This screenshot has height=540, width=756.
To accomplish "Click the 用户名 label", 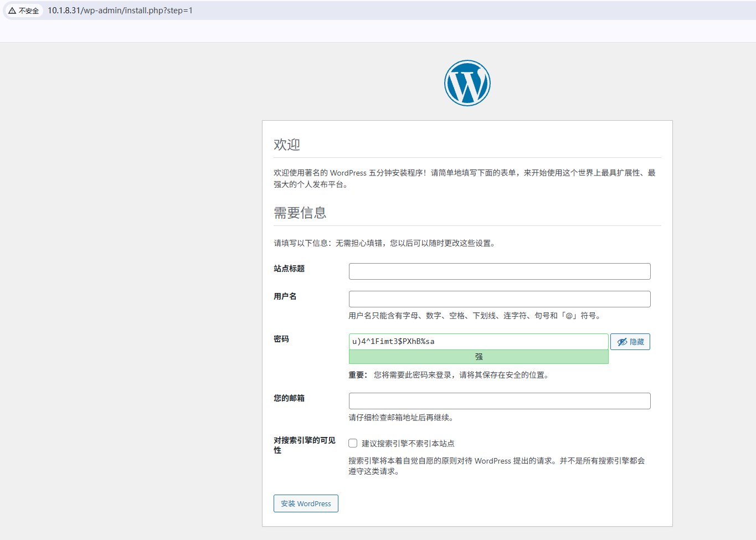I will (285, 296).
